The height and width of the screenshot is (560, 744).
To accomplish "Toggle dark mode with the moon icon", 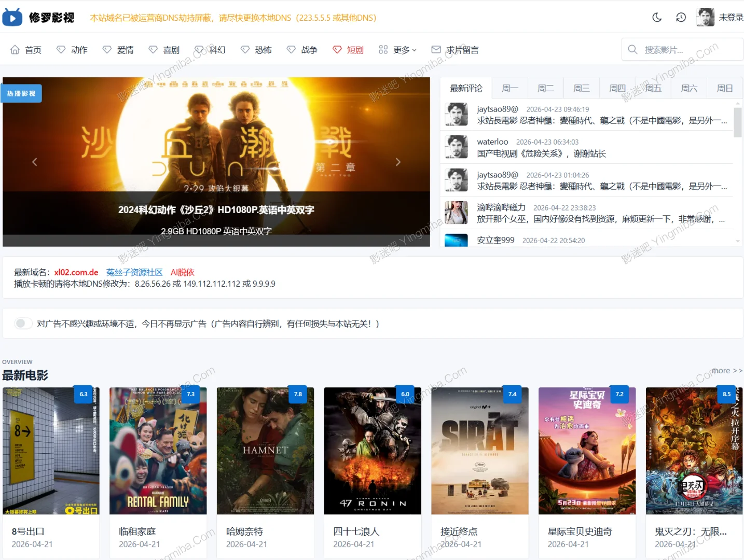I will point(657,18).
